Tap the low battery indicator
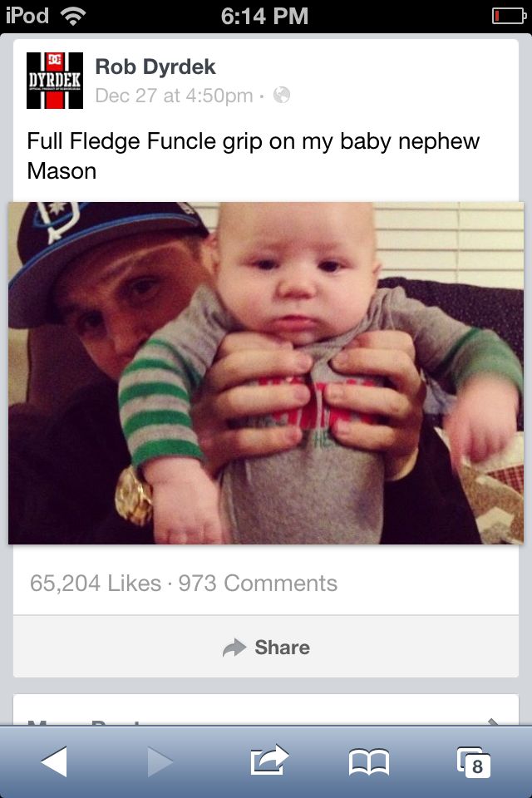Viewport: 532px width, 798px height. 509,17
